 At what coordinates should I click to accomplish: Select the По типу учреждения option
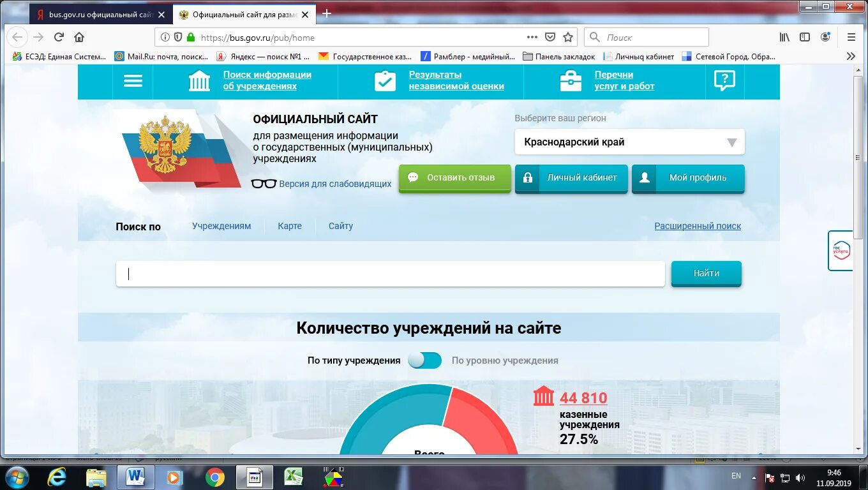point(354,360)
